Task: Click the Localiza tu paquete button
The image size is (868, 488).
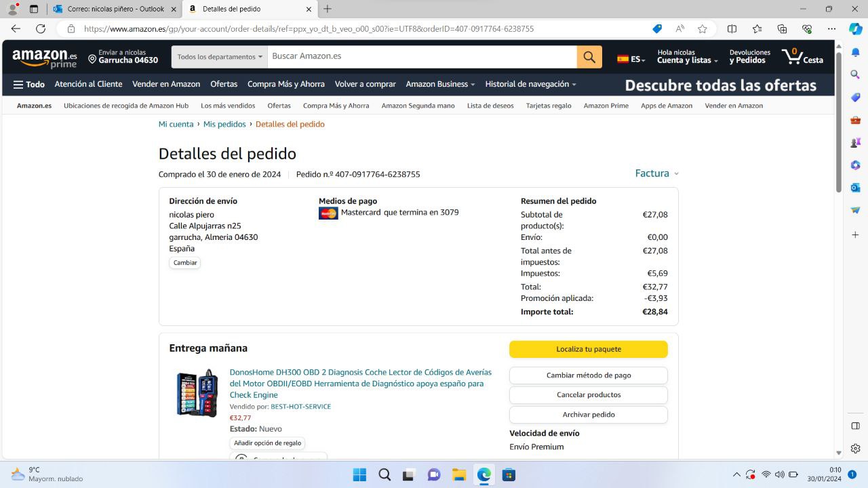Action: (589, 349)
